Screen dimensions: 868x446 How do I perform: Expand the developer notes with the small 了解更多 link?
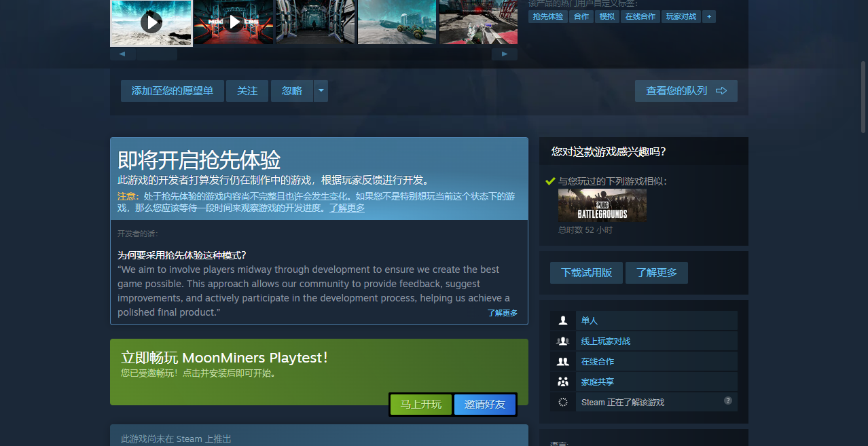coord(503,313)
